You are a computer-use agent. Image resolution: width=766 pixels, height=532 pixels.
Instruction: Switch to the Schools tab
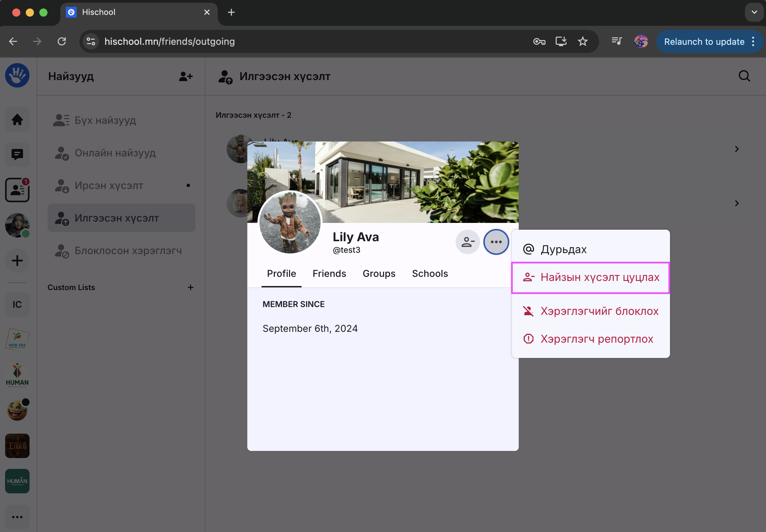(x=430, y=273)
